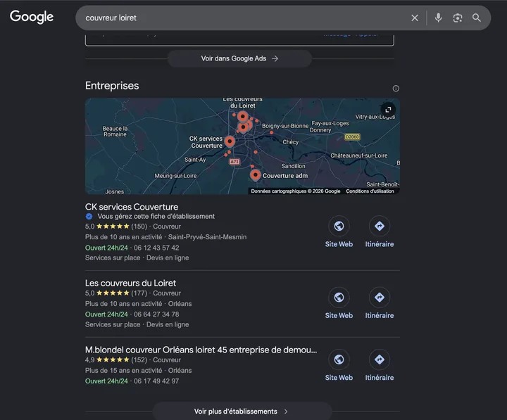This screenshot has height=420, width=507.
Task: Click the Les couvreurs du Loiret map pin
Action: point(243,117)
